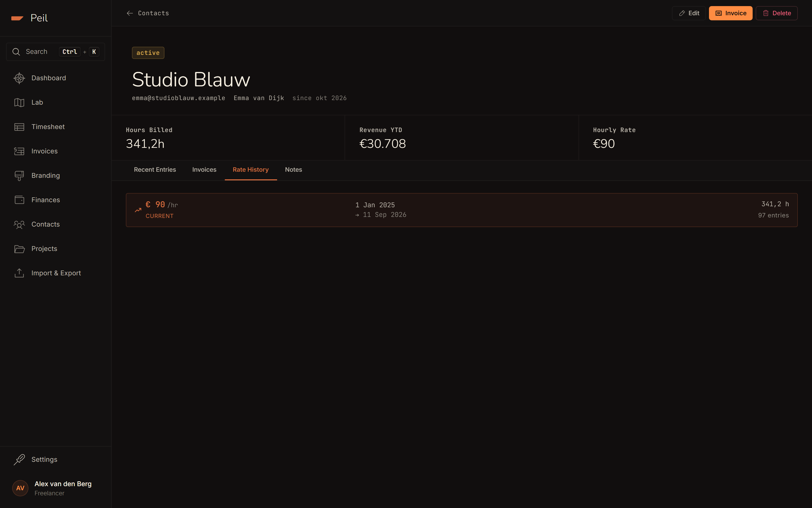Focus the Search field

(x=55, y=52)
